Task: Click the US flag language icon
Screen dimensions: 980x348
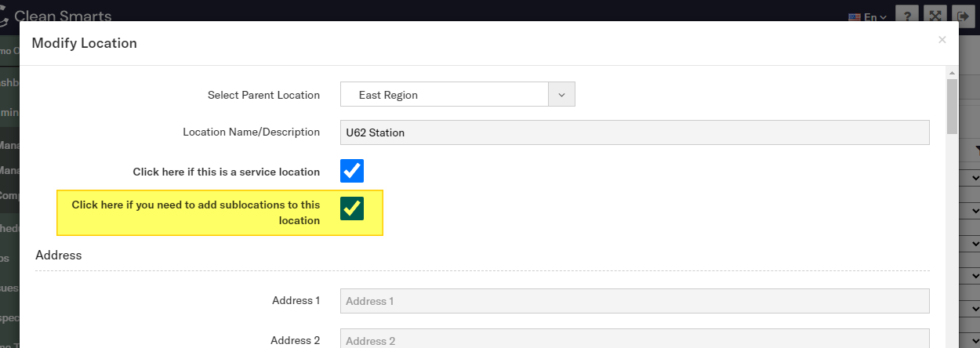Action: click(855, 16)
